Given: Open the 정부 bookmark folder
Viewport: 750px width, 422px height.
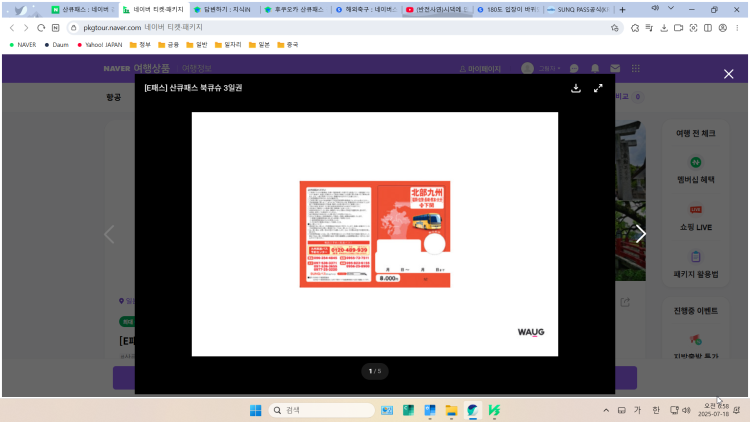Looking at the screenshot, I should coord(140,44).
